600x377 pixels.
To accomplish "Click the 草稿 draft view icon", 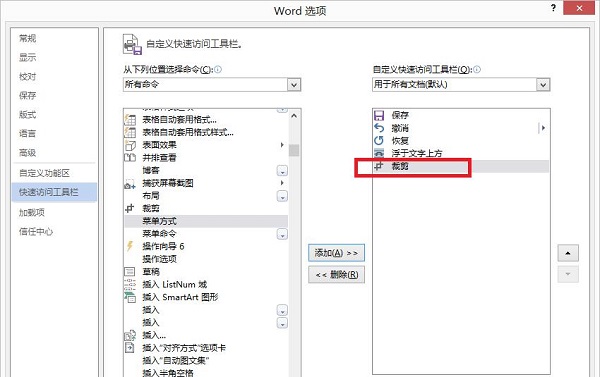I will [130, 271].
